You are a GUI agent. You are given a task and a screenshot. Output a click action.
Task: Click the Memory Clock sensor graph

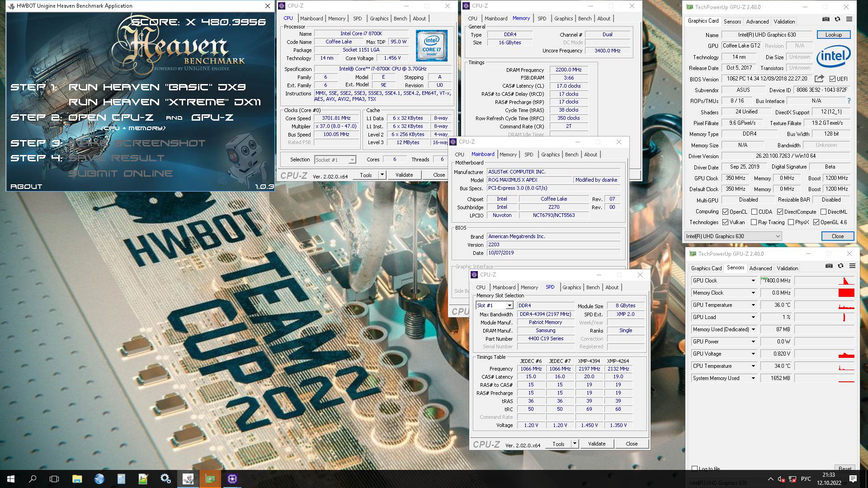pos(825,293)
